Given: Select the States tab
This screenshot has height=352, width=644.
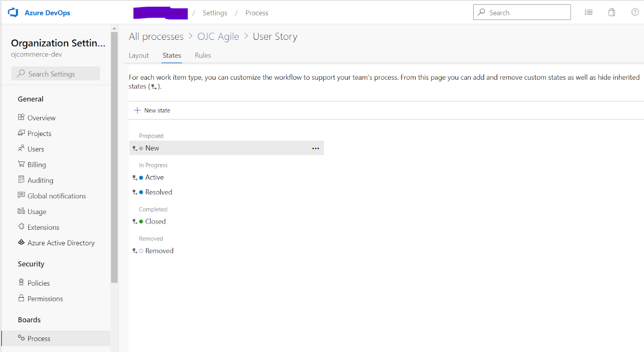Looking at the screenshot, I should click(x=172, y=56).
